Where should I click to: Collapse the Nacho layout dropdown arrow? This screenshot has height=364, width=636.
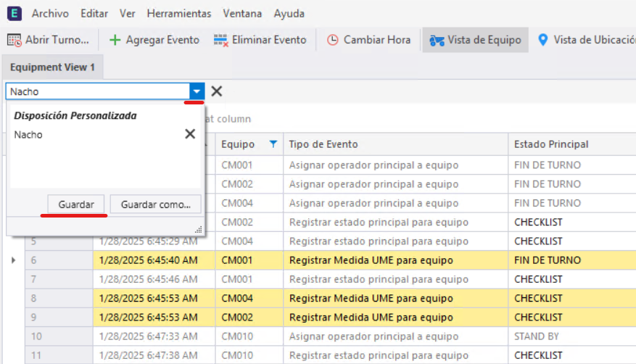tap(197, 91)
